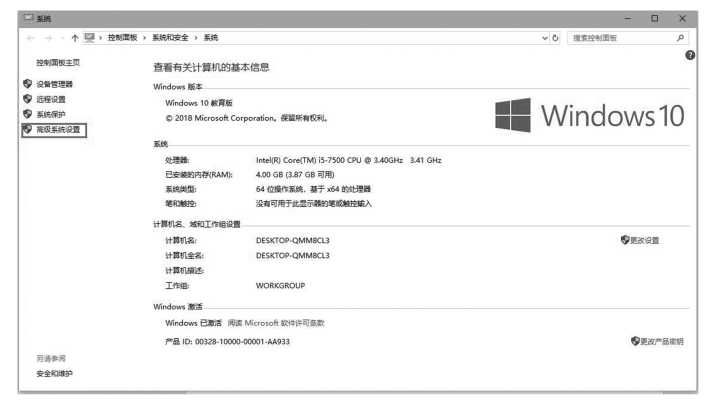711x401 pixels.
Task: Click the Forward navigation arrow
Action: tap(48, 38)
